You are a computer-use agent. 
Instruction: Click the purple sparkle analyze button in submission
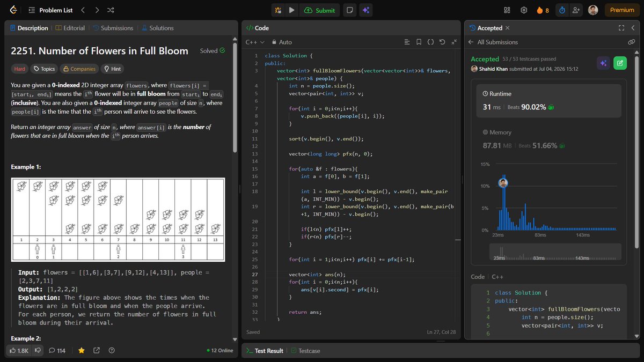[603, 63]
